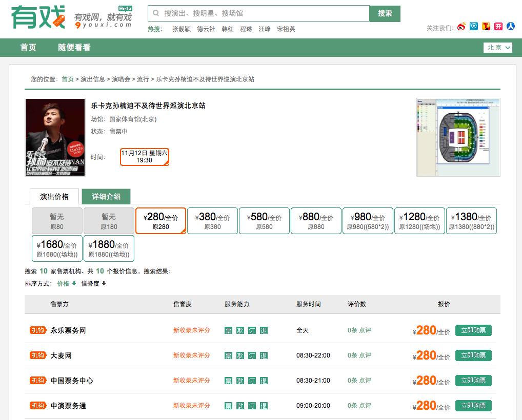Click the 款 service icon for 永乐票务网
The image size is (522, 420).
click(240, 330)
